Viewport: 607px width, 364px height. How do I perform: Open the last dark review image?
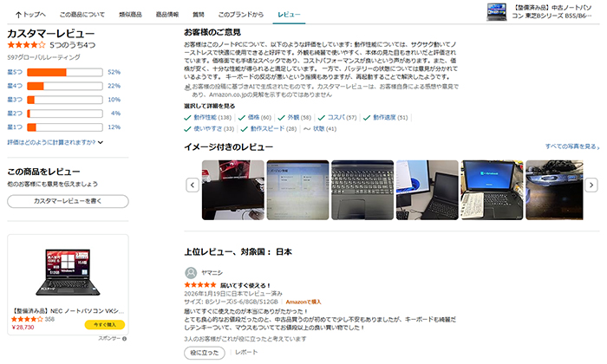pyautogui.click(x=554, y=191)
